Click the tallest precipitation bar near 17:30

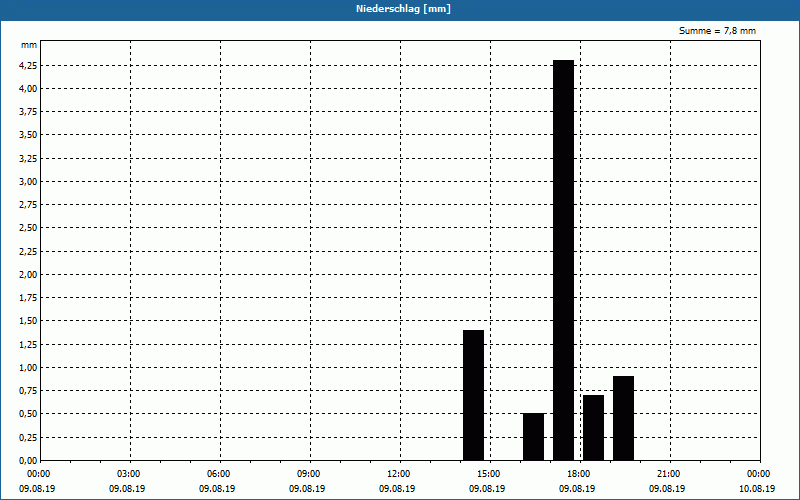pyautogui.click(x=563, y=260)
